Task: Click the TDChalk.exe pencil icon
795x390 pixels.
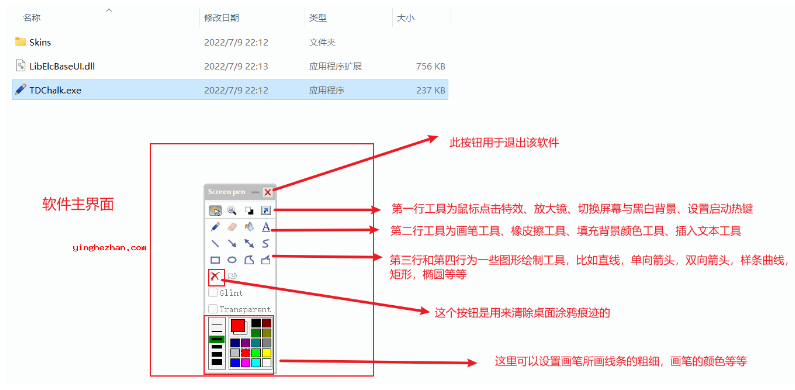Action: coord(20,90)
